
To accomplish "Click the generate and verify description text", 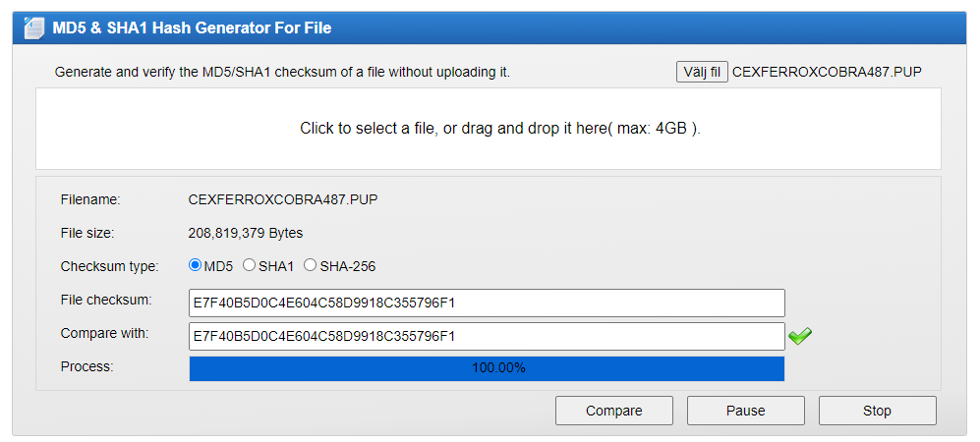I will click(x=282, y=73).
